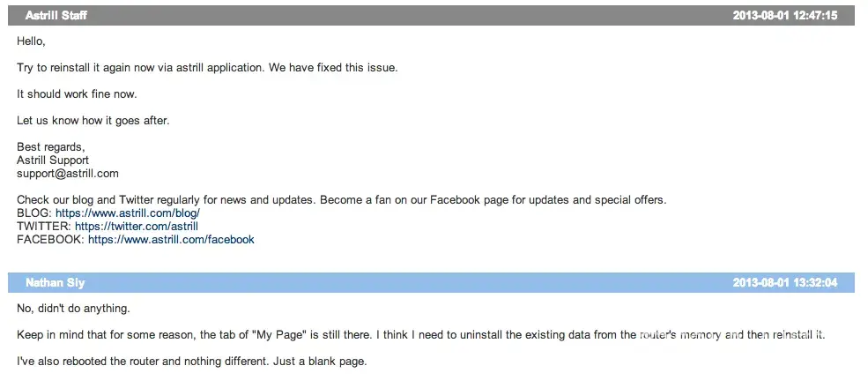Screen dimensions: 868x388
Task: Click the 13:32:04 message timestamp
Action: [784, 283]
